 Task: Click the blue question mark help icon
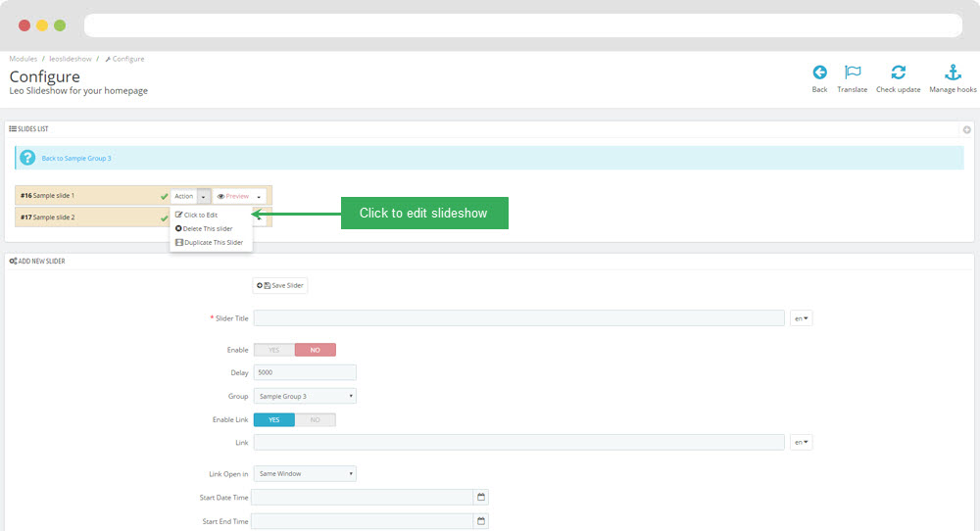click(27, 158)
